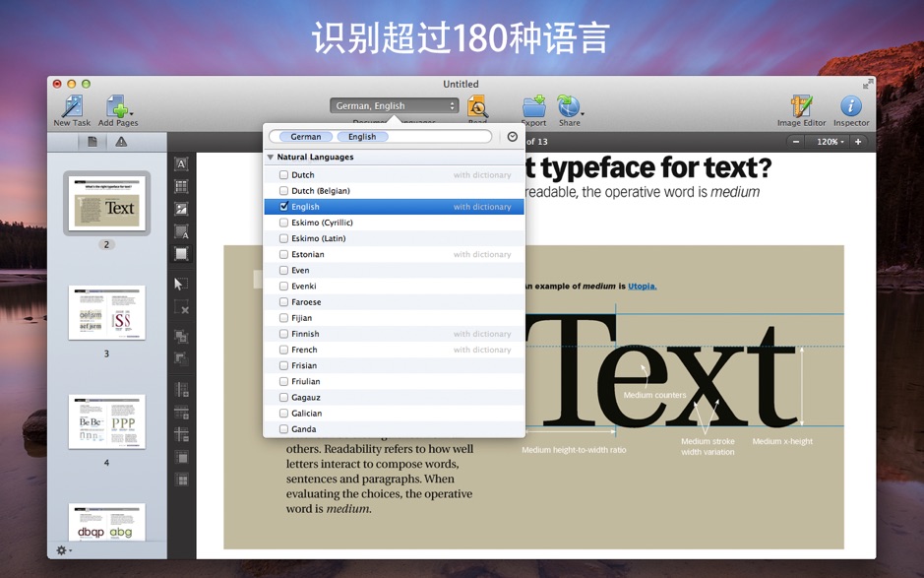Open the Share menu
This screenshot has height=578, width=924.
tap(570, 105)
